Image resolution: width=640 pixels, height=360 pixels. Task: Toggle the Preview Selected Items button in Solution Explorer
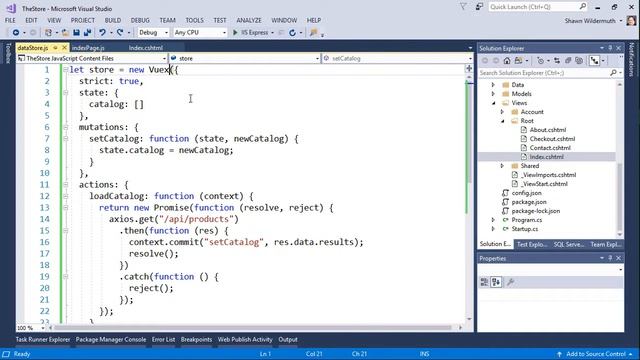pyautogui.click(x=594, y=61)
